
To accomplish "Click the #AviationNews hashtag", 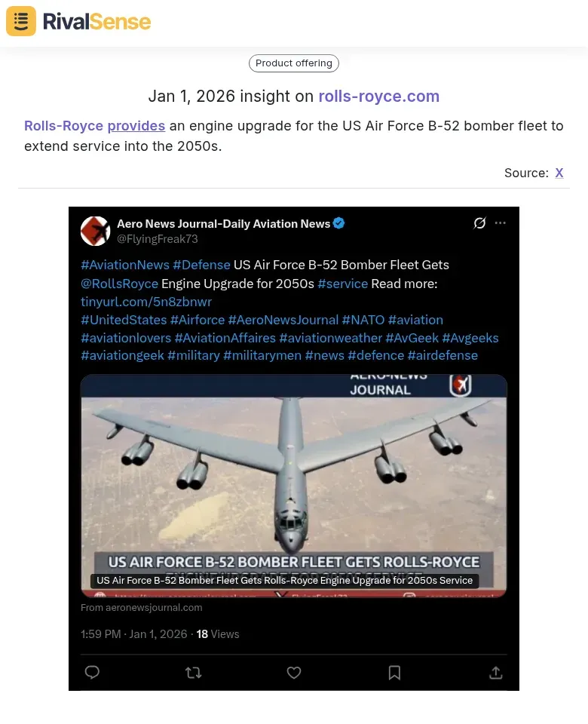I will pos(125,265).
